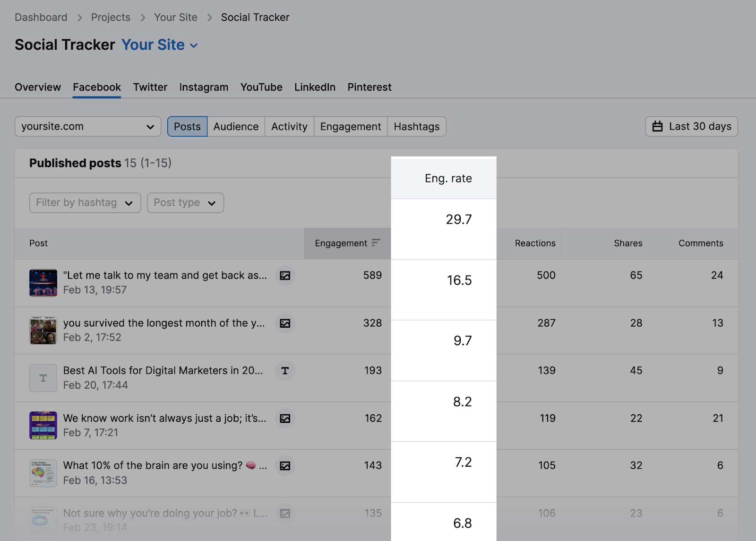Select the Audience view
756x541 pixels.
coord(236,126)
